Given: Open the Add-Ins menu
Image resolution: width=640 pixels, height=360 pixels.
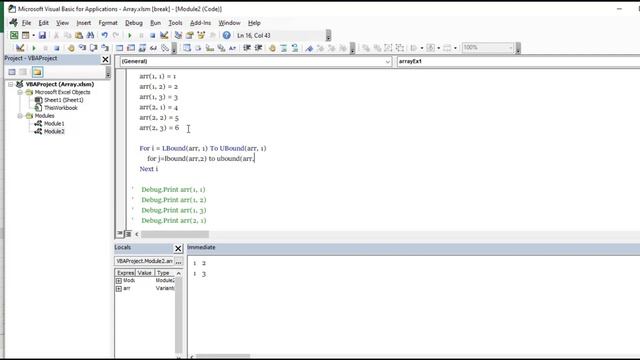Looking at the screenshot, I should point(200,23).
